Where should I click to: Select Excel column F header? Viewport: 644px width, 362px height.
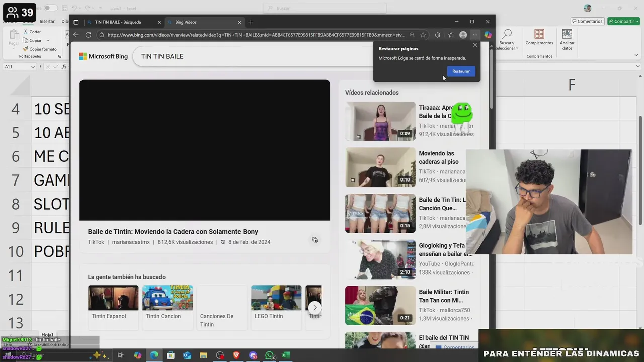click(x=572, y=85)
